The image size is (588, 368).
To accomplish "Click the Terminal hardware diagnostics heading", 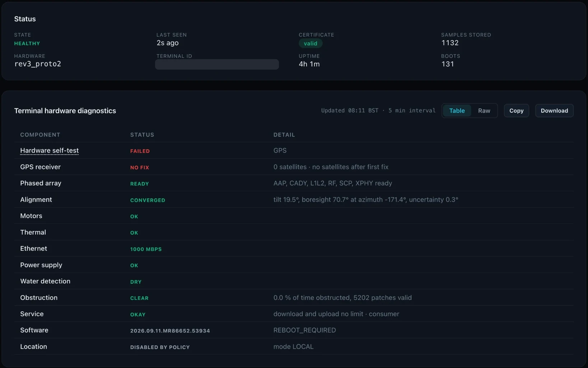I will (65, 111).
